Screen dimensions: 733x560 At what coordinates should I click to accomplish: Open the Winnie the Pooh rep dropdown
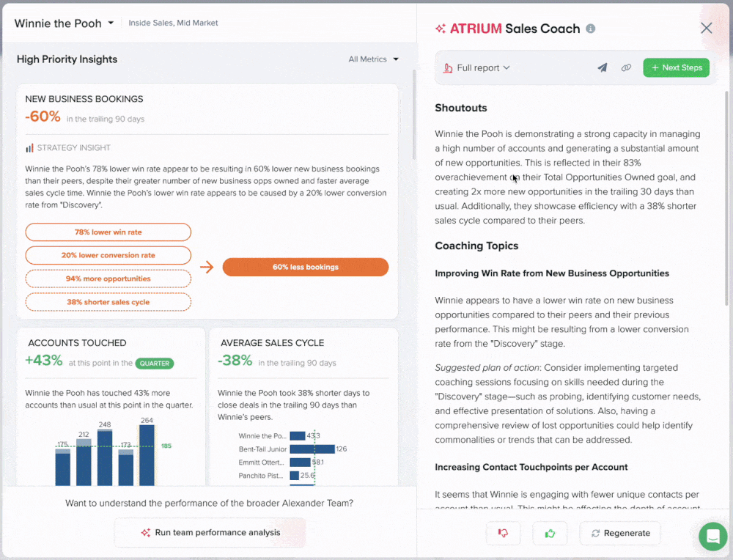[65, 23]
